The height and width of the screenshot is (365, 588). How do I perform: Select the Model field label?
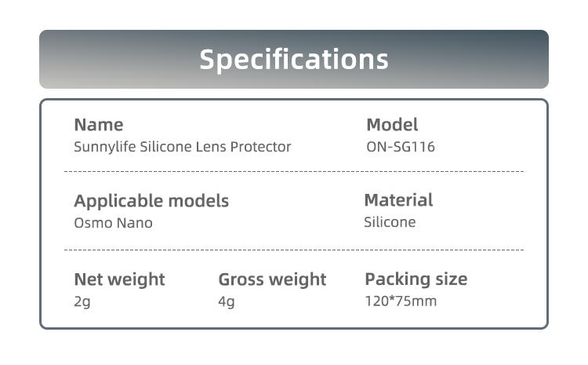[x=392, y=124]
